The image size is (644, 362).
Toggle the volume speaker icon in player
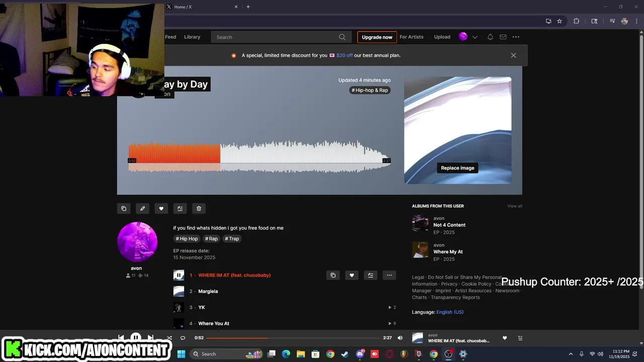400,338
